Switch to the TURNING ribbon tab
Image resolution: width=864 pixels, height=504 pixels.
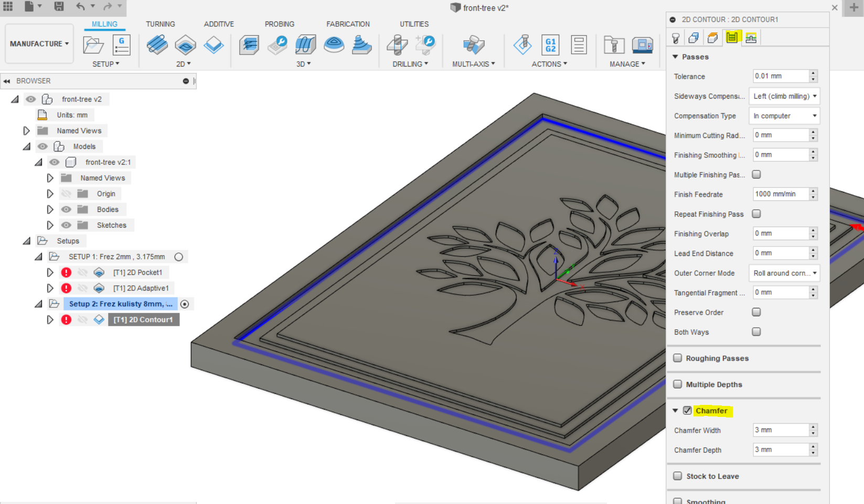(160, 24)
